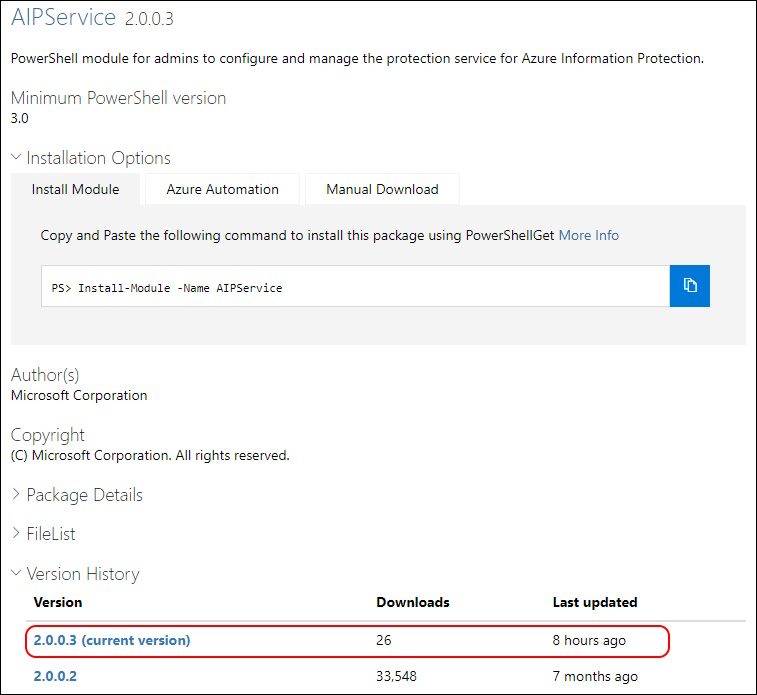Click the Minimum PowerShell version heading

point(118,98)
